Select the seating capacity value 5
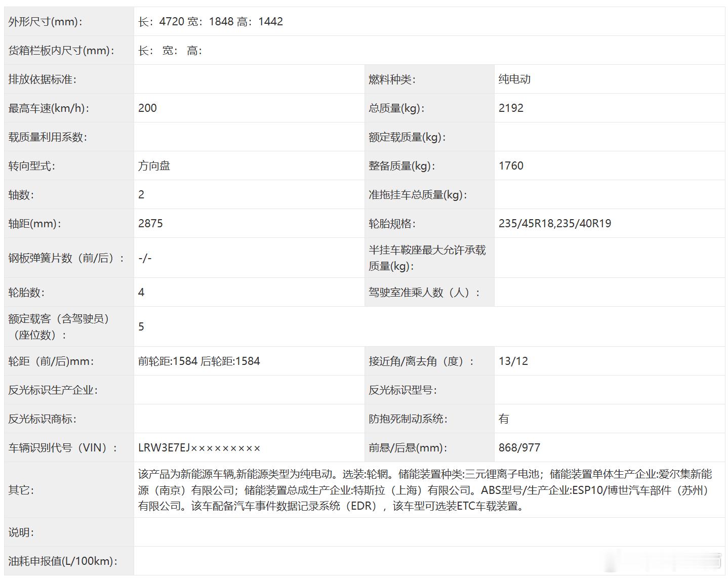Viewport: 728px width, 579px height. pyautogui.click(x=141, y=327)
